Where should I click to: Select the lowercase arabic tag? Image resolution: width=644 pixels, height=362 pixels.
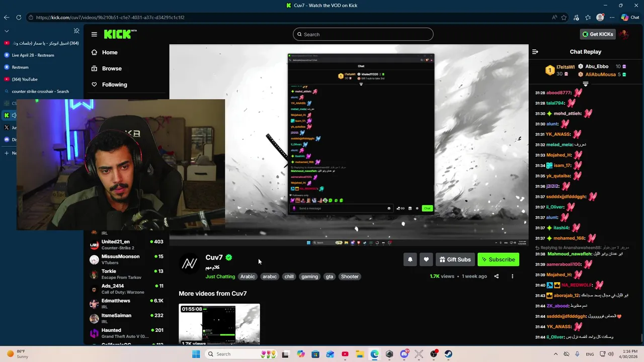[x=270, y=277]
